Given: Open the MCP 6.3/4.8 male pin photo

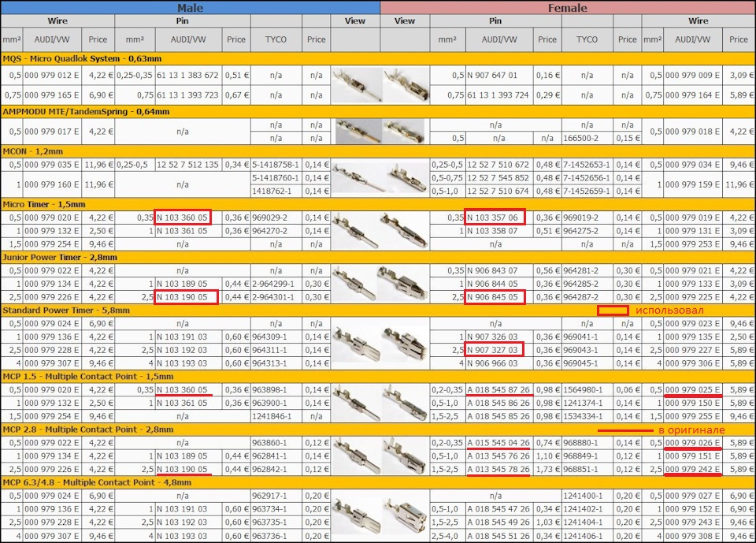Looking at the screenshot, I should pos(356,515).
